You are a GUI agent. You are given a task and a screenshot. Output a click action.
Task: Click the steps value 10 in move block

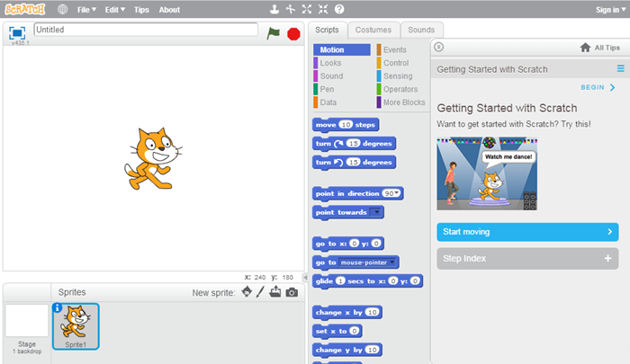(346, 124)
